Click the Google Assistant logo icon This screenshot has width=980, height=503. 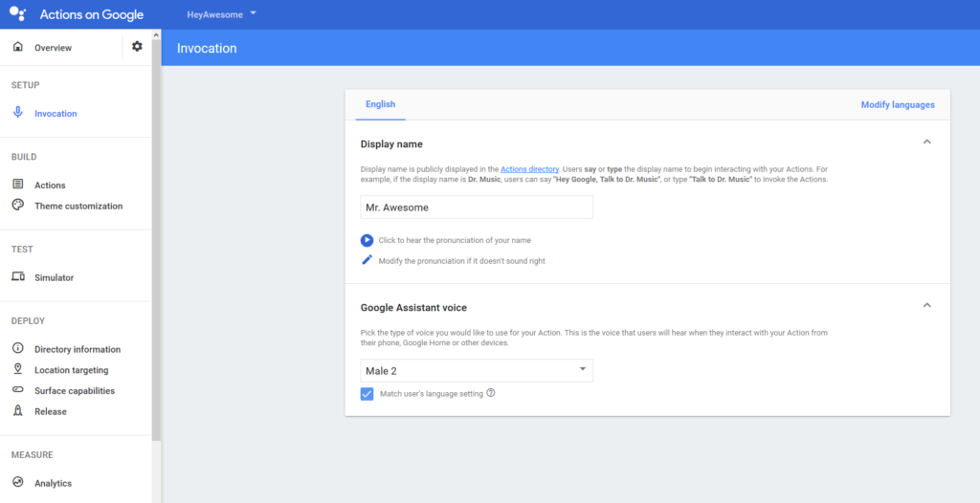pyautogui.click(x=17, y=13)
